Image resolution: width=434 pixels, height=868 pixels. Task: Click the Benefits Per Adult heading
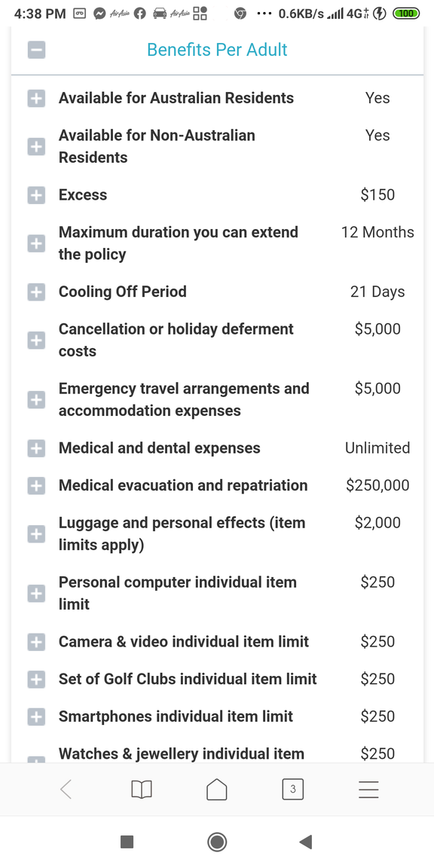tap(217, 50)
